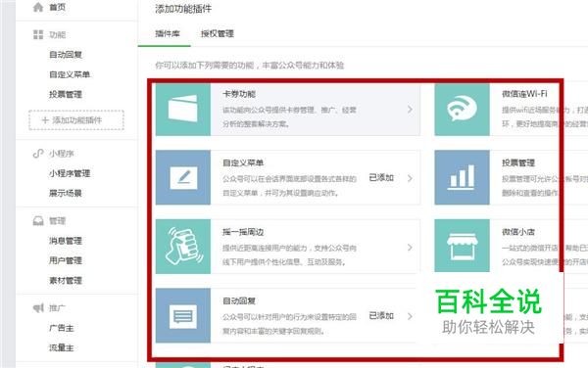Click the 添加功能插件 page heading
This screenshot has height=368, width=588.
click(183, 9)
